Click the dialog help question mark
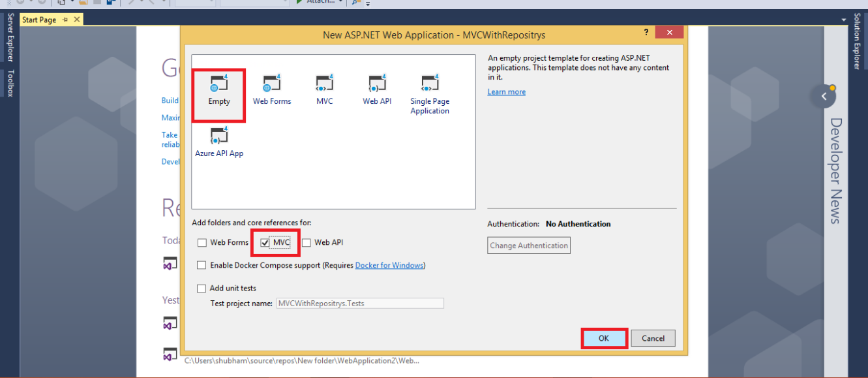The image size is (868, 378). [646, 33]
